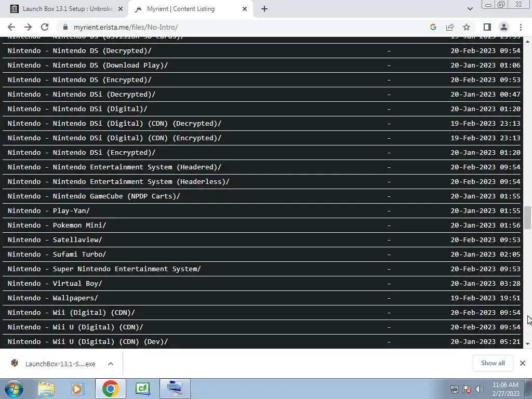
Task: Open a new tab with the plus button
Action: pos(264,9)
